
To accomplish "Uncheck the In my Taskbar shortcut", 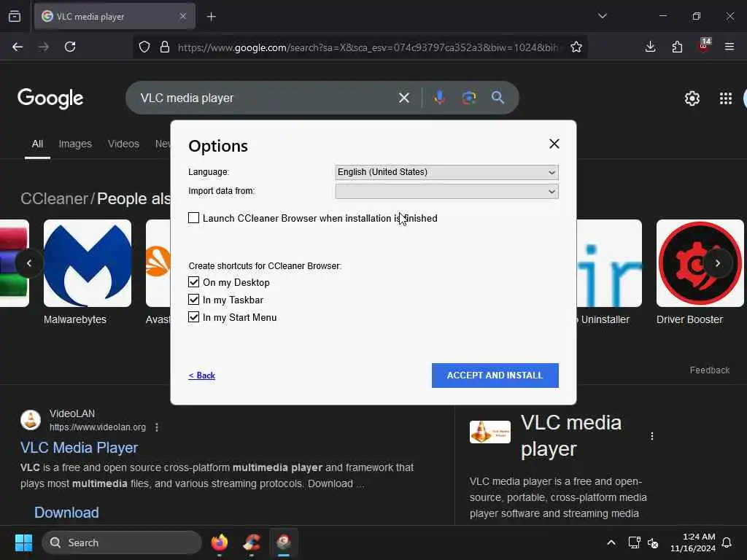I will [193, 300].
